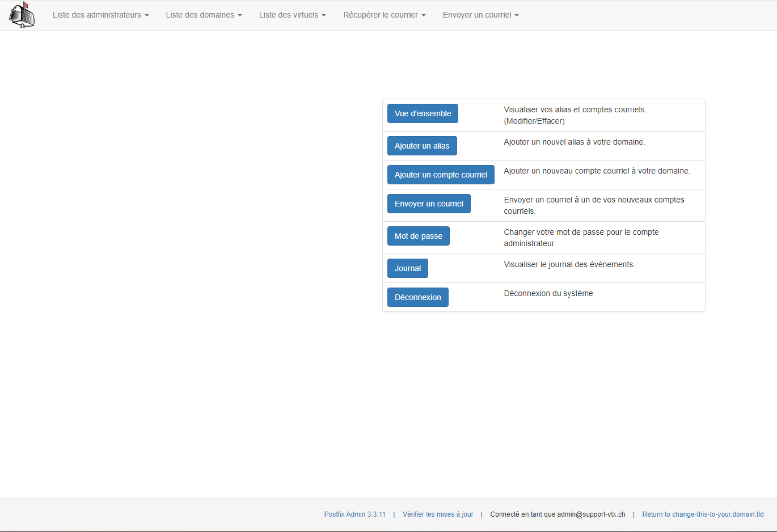Open the Liste des administrateurs menu
This screenshot has height=532, width=777.
click(101, 15)
